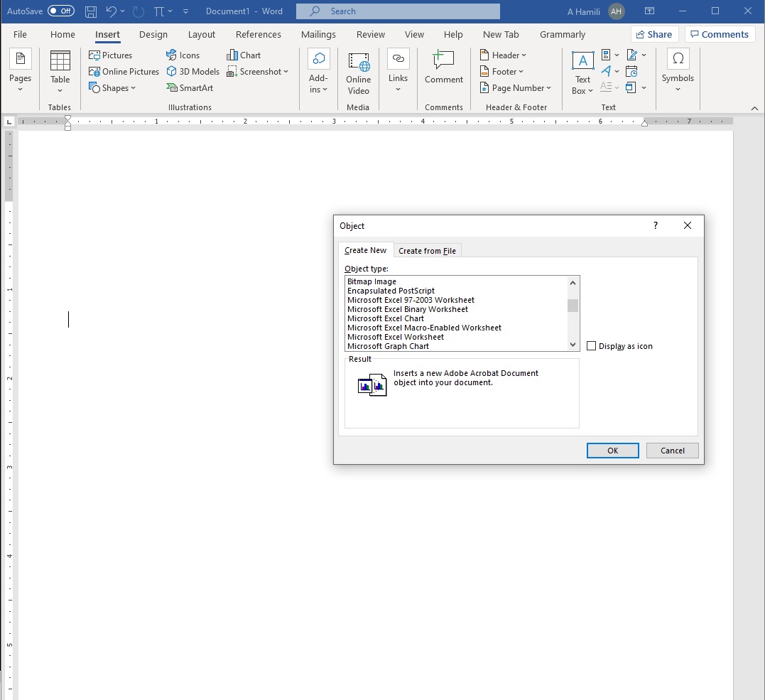This screenshot has width=765, height=700.
Task: Toggle AutoSave switch
Action: (61, 11)
